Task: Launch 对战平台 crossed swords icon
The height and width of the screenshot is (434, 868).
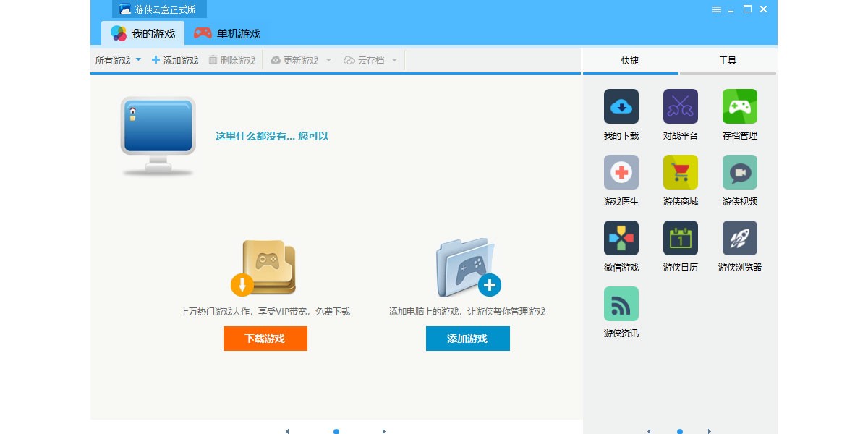Action: (x=681, y=106)
